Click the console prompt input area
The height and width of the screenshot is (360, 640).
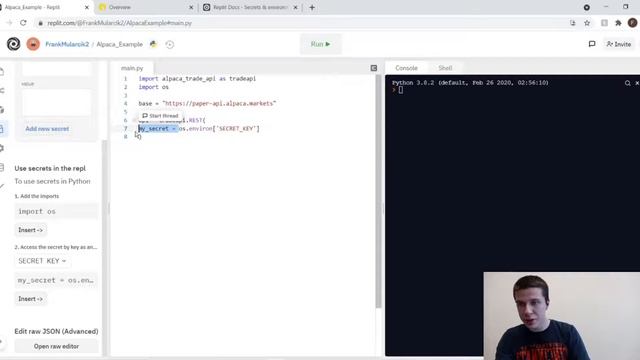[x=401, y=90]
